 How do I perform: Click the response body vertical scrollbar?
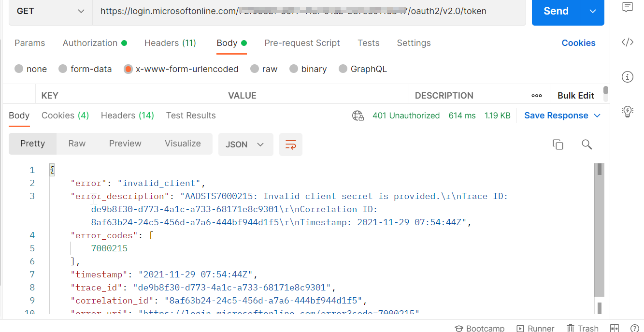(599, 230)
